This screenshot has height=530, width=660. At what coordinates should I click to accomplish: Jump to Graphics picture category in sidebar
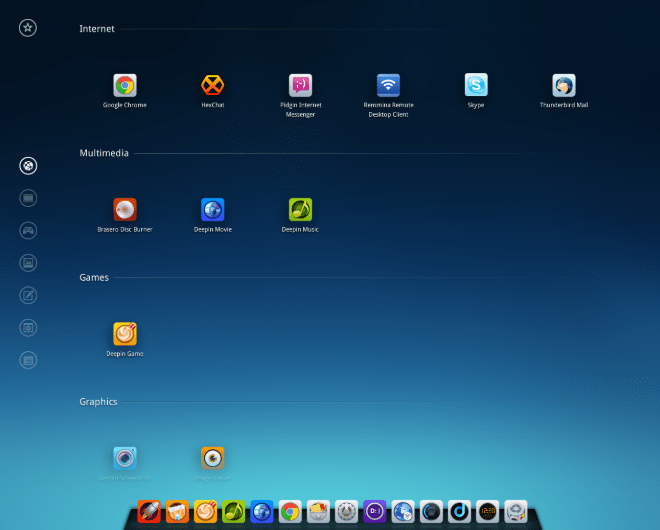tap(28, 263)
